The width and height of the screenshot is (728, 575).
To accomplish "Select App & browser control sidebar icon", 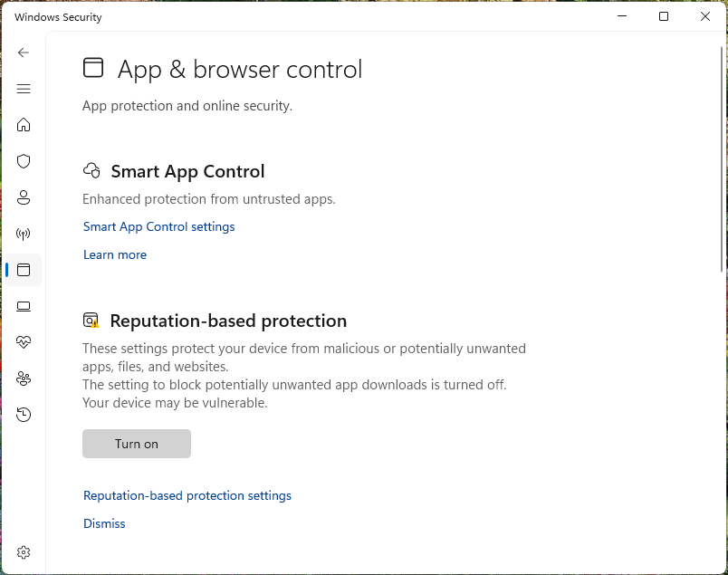I will coord(24,270).
